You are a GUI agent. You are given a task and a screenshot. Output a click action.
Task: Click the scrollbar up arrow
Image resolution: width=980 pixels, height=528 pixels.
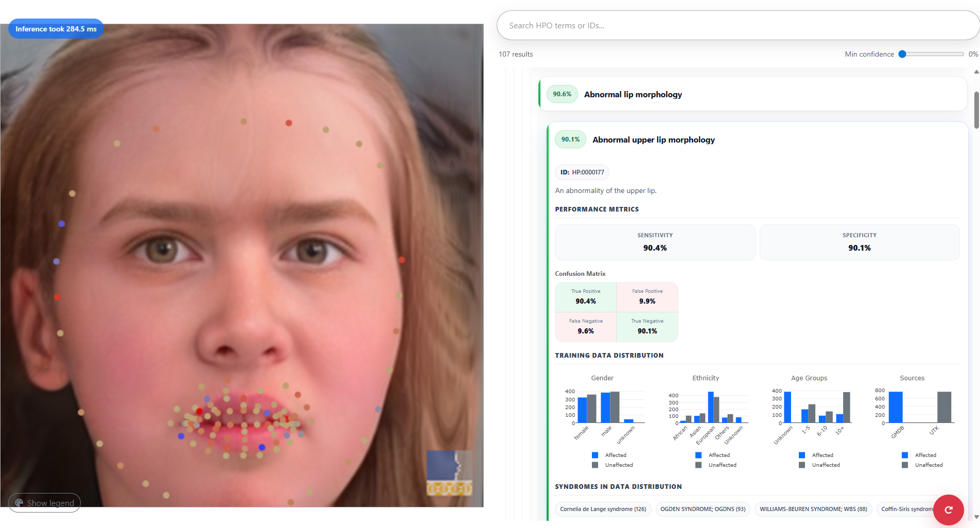(x=976, y=72)
